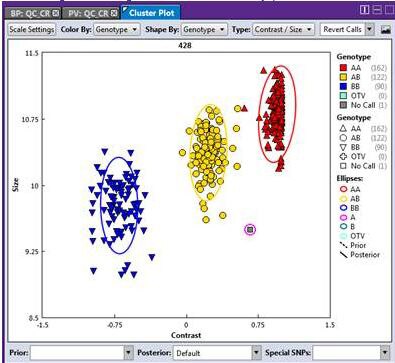Open the Posterior Default dropdown
The image size is (395, 363).
(x=217, y=352)
